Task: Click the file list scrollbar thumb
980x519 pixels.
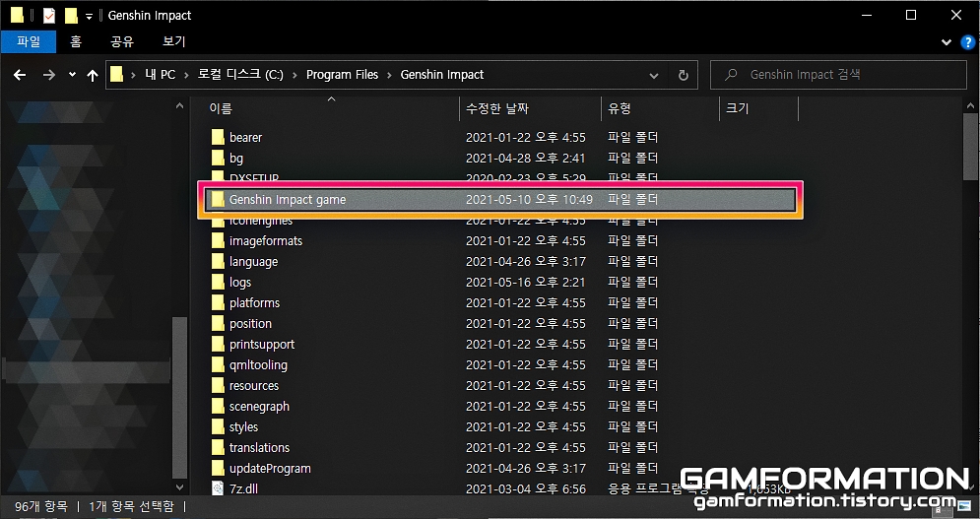Action: 971,146
